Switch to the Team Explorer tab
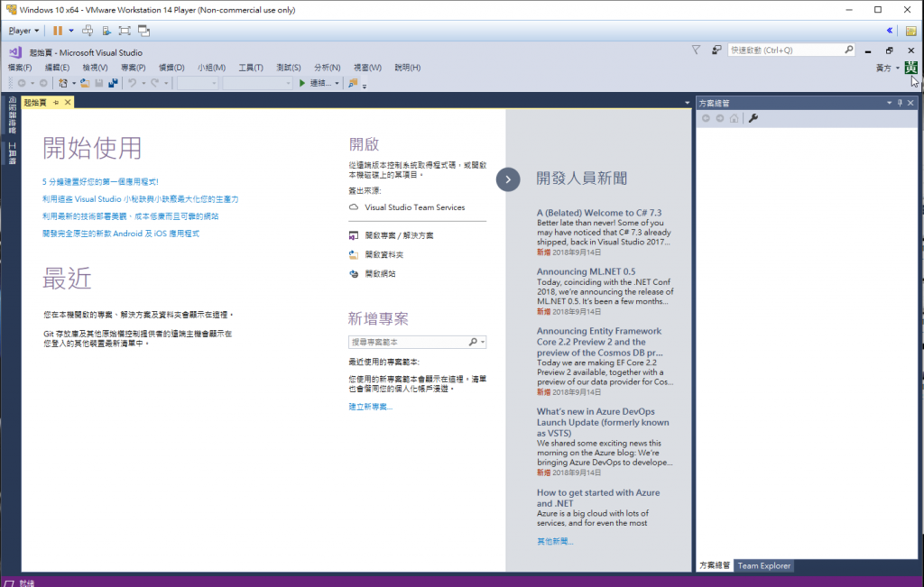924x587 pixels. pyautogui.click(x=763, y=565)
